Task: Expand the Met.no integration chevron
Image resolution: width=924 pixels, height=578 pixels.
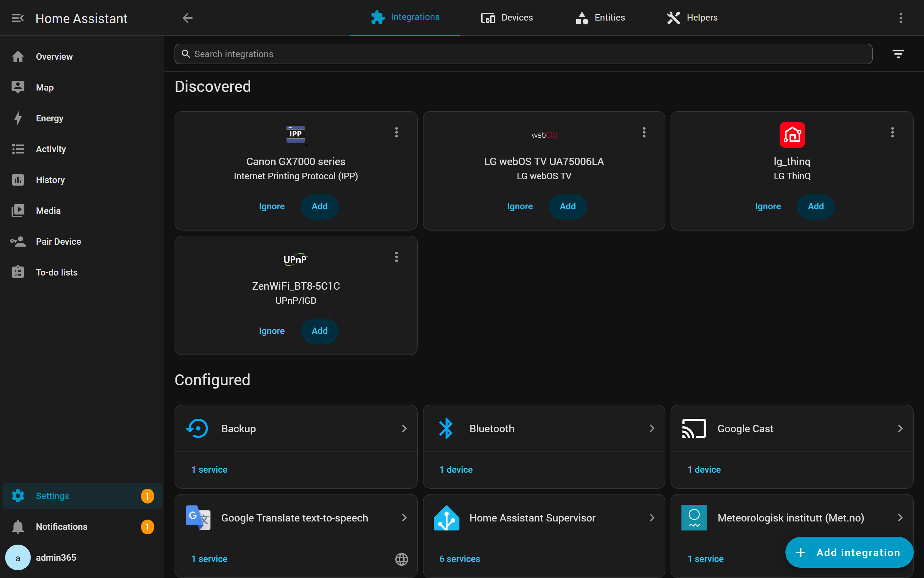Action: 900,518
